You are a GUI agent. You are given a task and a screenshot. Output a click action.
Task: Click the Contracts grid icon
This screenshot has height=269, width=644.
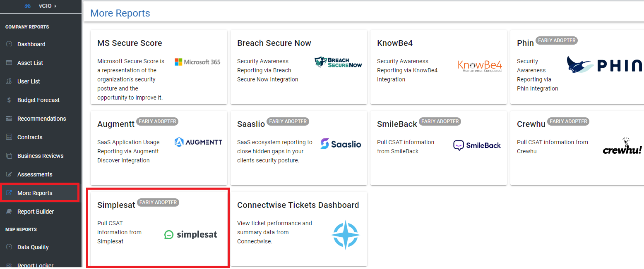pos(8,137)
